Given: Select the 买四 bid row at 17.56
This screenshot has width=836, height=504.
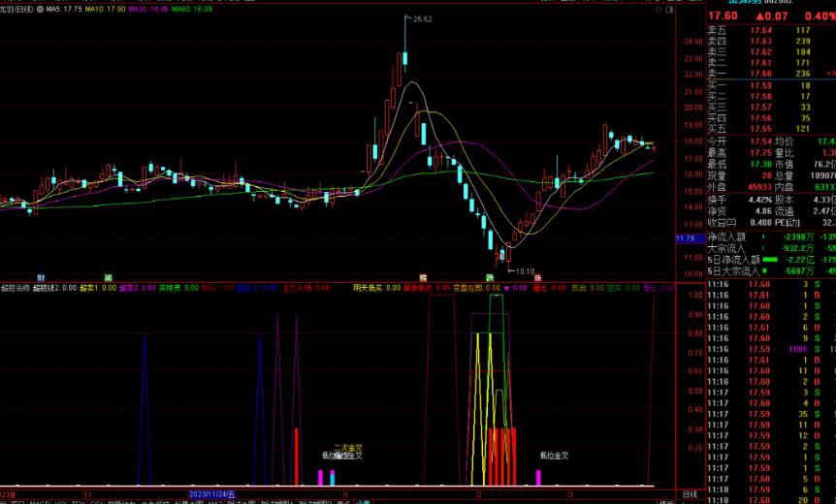Looking at the screenshot, I should coord(771,118).
